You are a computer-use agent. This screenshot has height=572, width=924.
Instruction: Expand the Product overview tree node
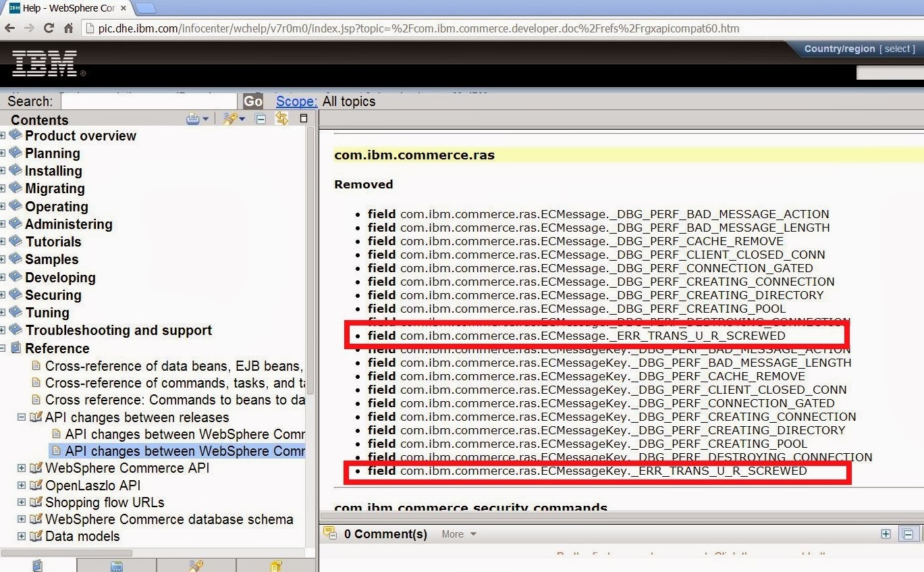tap(3, 136)
